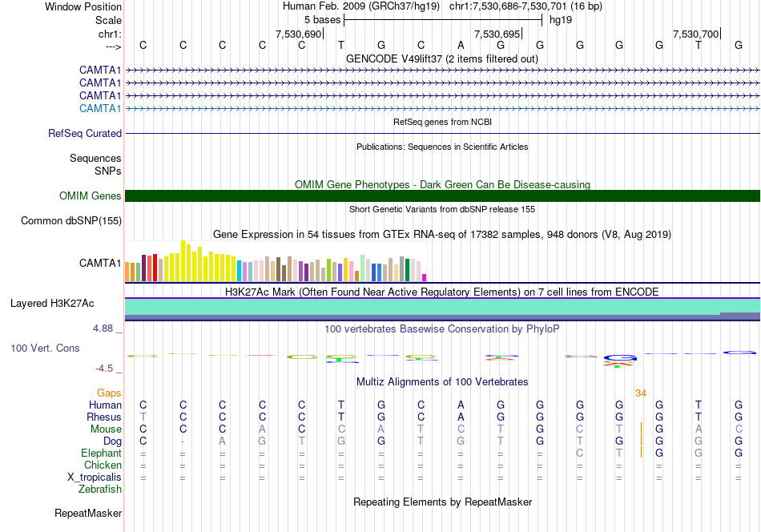Image resolution: width=761 pixels, height=532 pixels.
Task: Click the light blue CAMTA1 transcript label
Action: [x=100, y=108]
